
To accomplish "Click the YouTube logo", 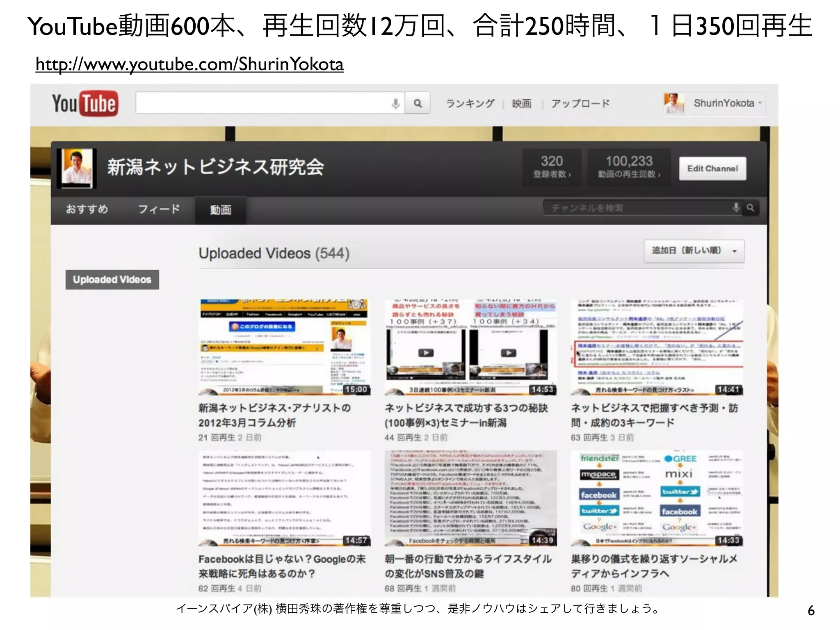I will click(x=85, y=103).
